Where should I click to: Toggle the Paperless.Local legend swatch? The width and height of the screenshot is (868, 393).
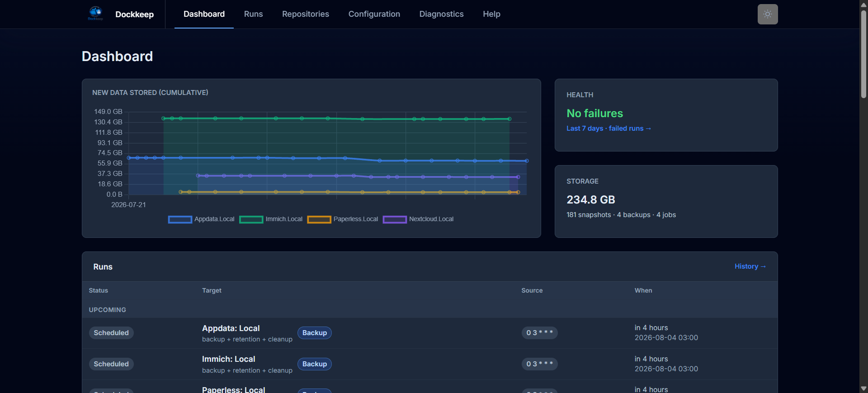[319, 219]
